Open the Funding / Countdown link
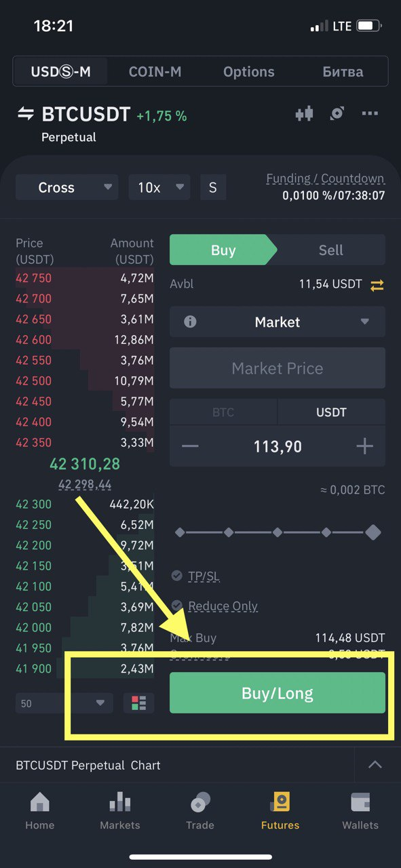Viewport: 401px width, 868px height. [x=325, y=179]
